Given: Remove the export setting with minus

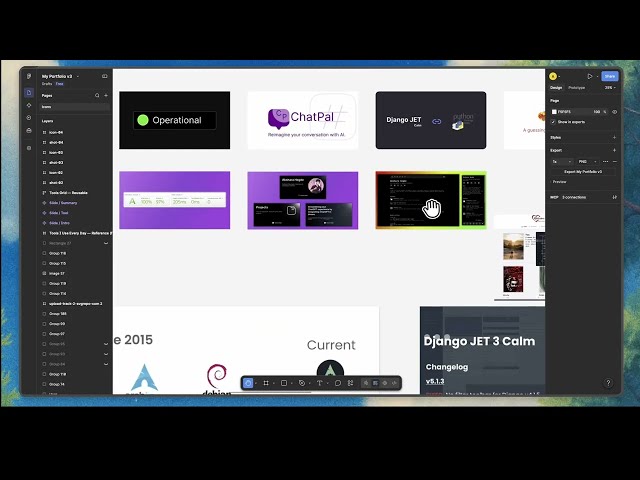Looking at the screenshot, I should [615, 162].
